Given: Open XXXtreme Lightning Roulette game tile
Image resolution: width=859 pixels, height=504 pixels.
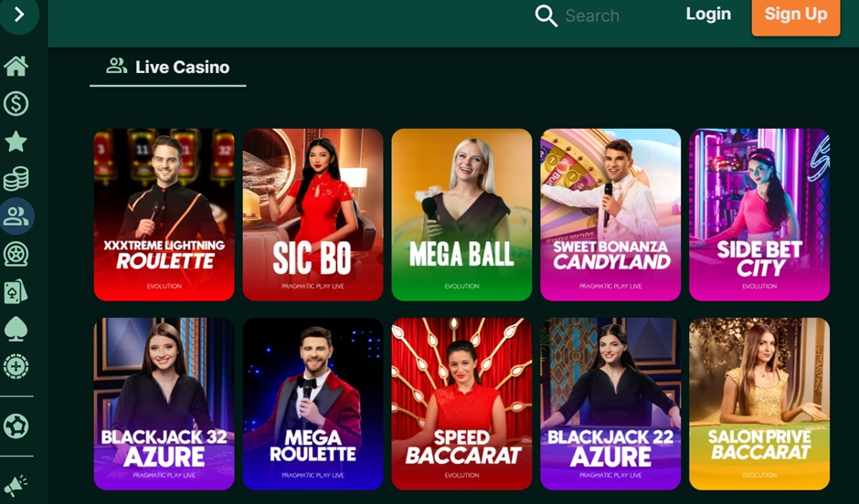Looking at the screenshot, I should 164,215.
